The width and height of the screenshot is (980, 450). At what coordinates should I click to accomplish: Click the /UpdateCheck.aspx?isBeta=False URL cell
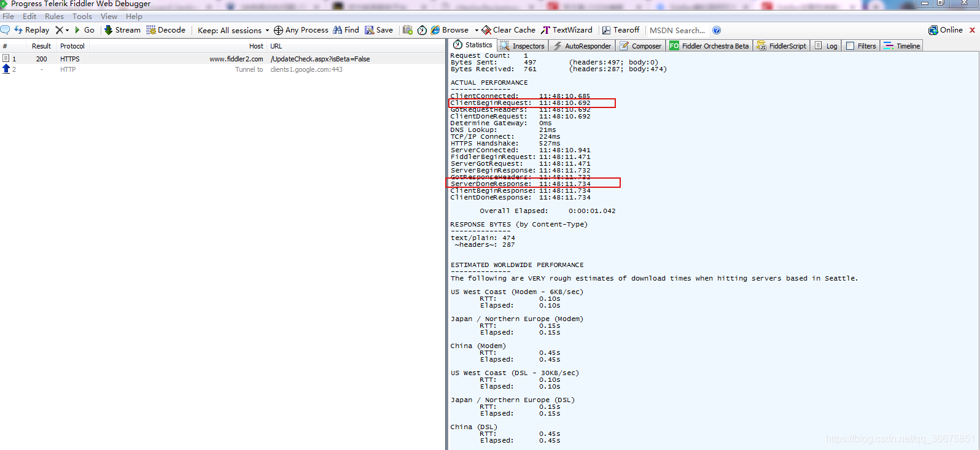[x=321, y=59]
